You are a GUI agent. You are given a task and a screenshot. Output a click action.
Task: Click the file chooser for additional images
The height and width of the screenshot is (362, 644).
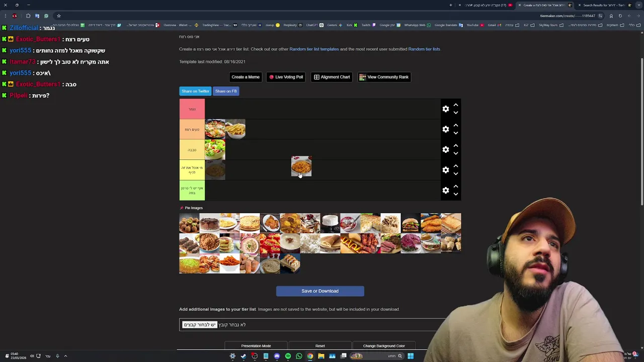pyautogui.click(x=200, y=325)
